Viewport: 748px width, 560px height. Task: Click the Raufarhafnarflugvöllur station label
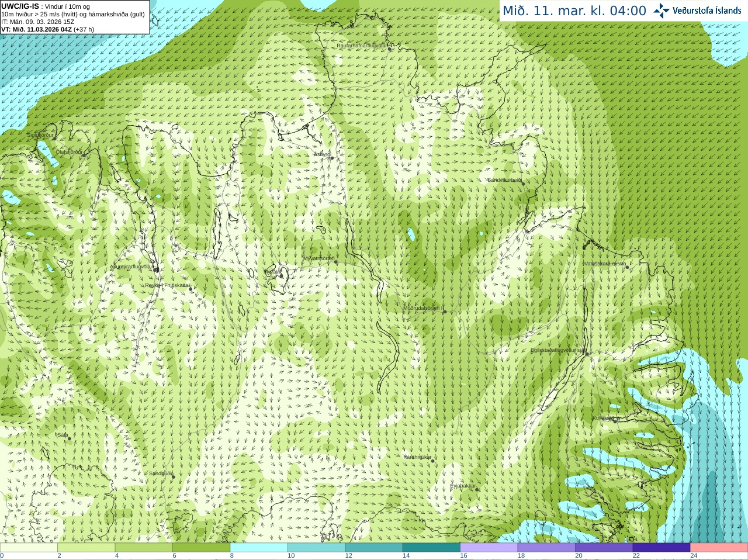[362, 46]
